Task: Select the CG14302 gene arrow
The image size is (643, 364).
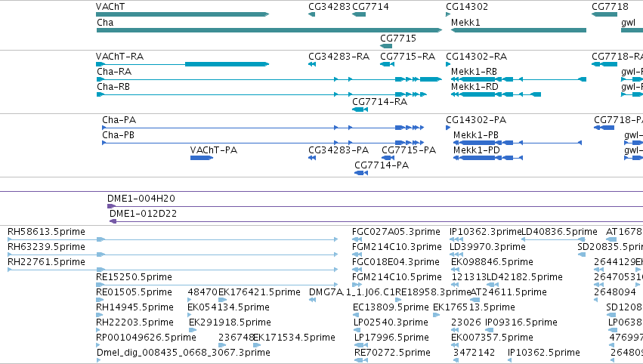Action: (x=448, y=14)
